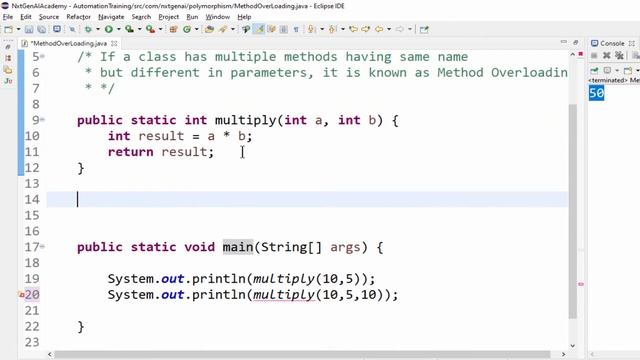Click error marker on line 20
640x360 pixels.
(22, 294)
